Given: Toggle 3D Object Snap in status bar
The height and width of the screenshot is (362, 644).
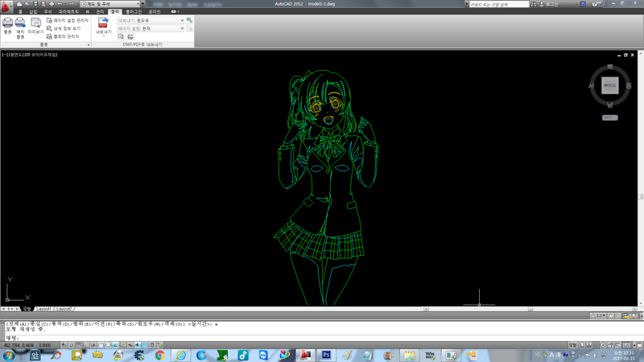Looking at the screenshot, I should click(108, 345).
